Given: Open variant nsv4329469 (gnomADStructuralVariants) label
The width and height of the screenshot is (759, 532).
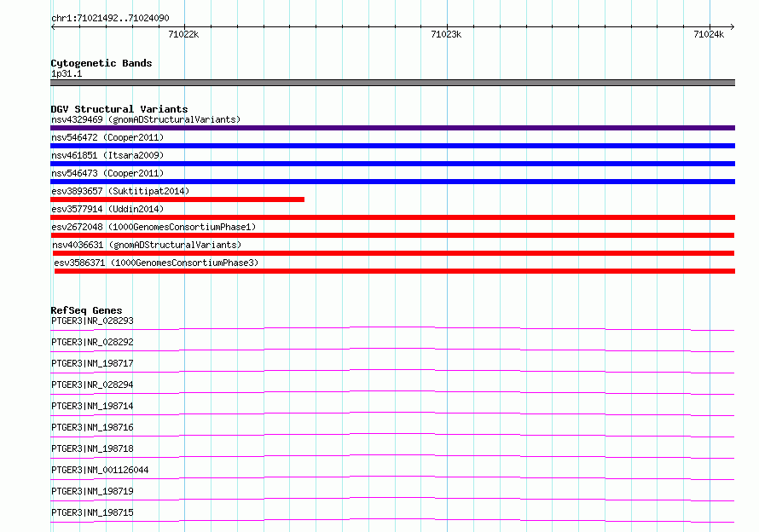Looking at the screenshot, I should point(146,119).
